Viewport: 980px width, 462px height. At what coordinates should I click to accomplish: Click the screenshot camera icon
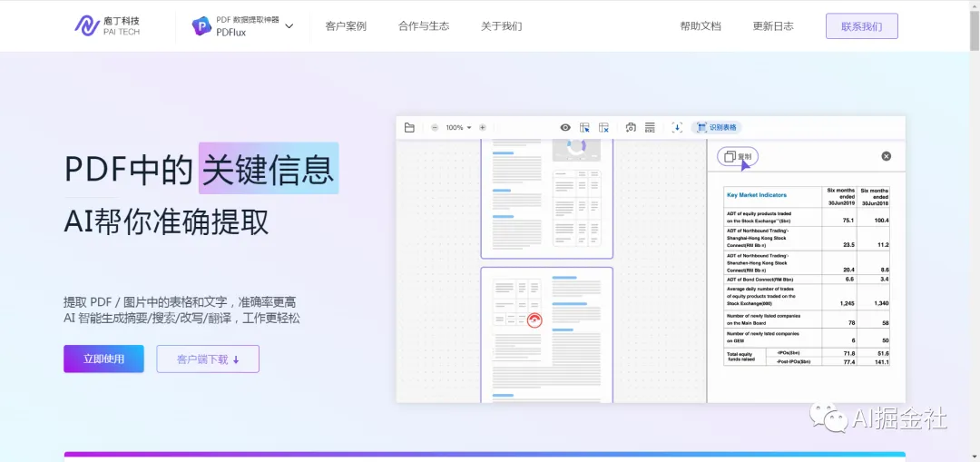(631, 128)
